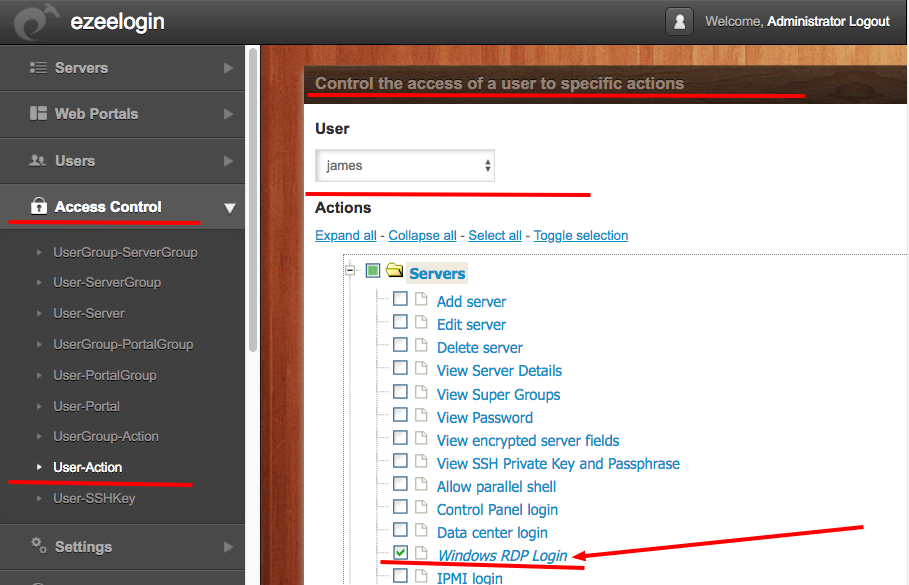Image resolution: width=909 pixels, height=585 pixels.
Task: Click the Settings gears icon
Action: (39, 545)
